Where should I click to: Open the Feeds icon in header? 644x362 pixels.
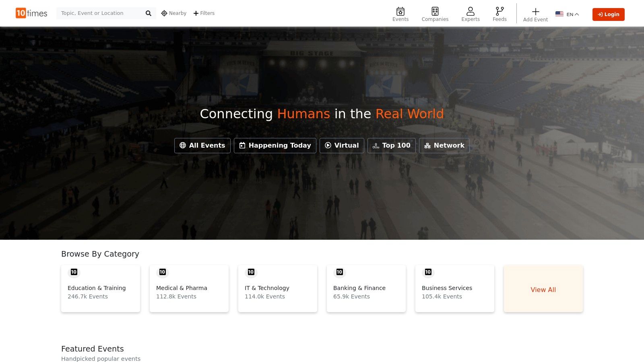point(500,11)
